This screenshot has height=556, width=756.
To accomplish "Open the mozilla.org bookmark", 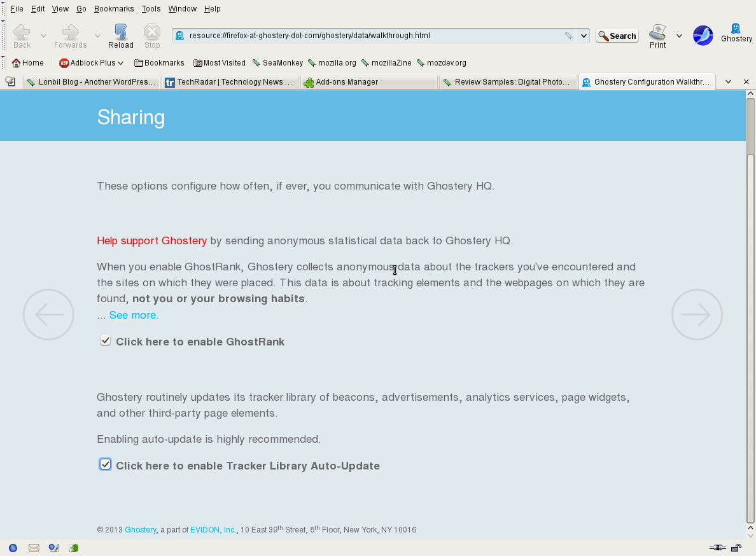I will pos(332,62).
